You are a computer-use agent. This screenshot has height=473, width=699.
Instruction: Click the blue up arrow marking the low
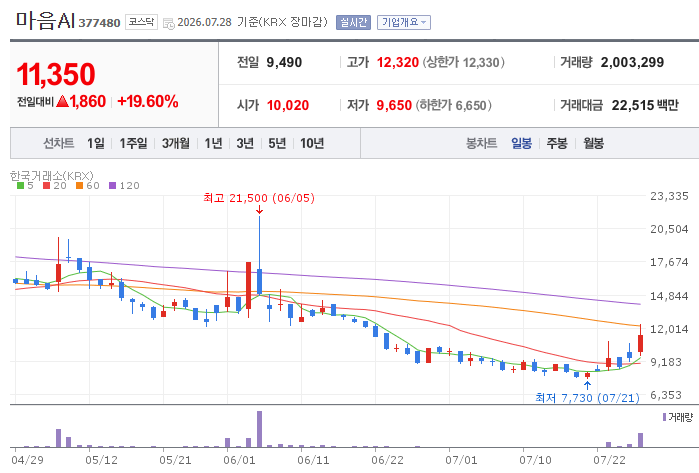588,385
